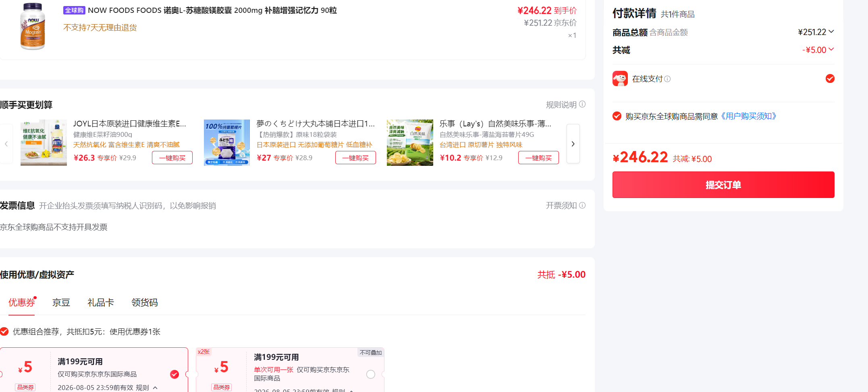Image resolution: width=868 pixels, height=392 pixels.
Task: Click the info icon beside 在线支付
Action: pos(667,79)
